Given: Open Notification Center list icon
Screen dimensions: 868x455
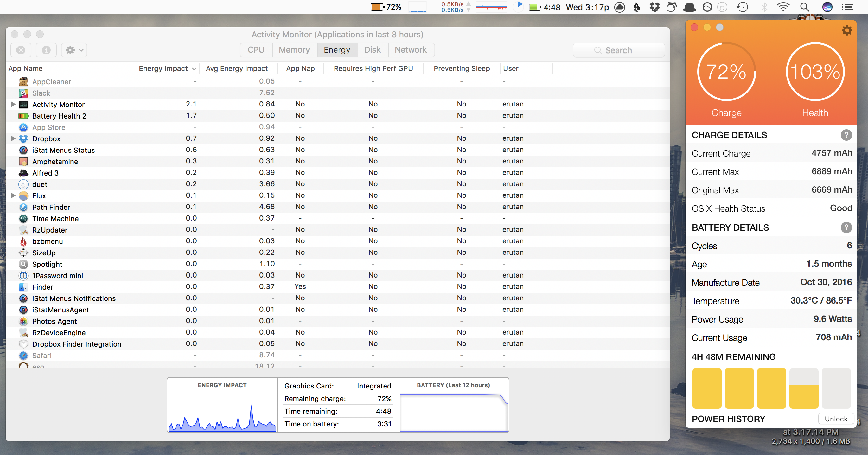Looking at the screenshot, I should point(847,7).
